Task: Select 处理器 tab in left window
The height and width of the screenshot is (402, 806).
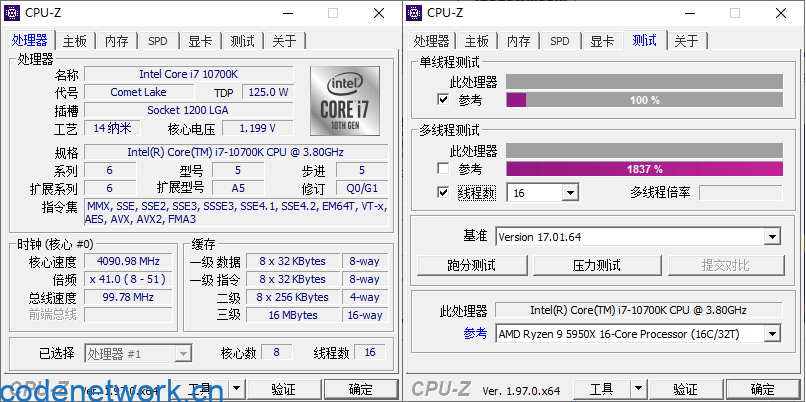Action: click(30, 40)
